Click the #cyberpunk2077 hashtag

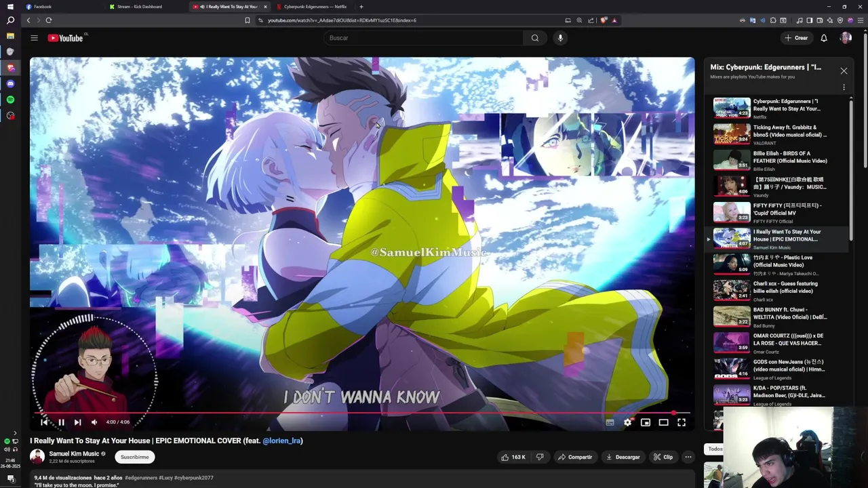point(194,478)
